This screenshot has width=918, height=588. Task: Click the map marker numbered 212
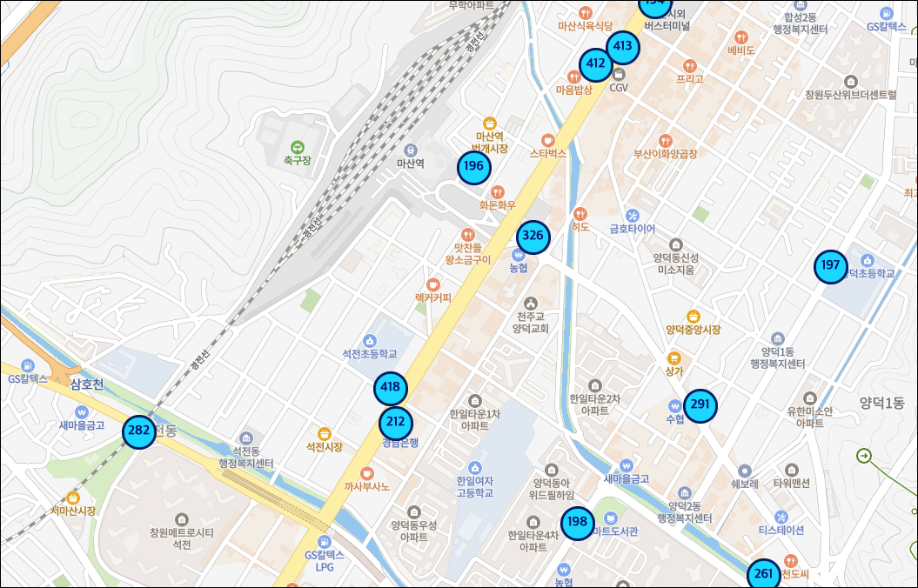(x=396, y=424)
